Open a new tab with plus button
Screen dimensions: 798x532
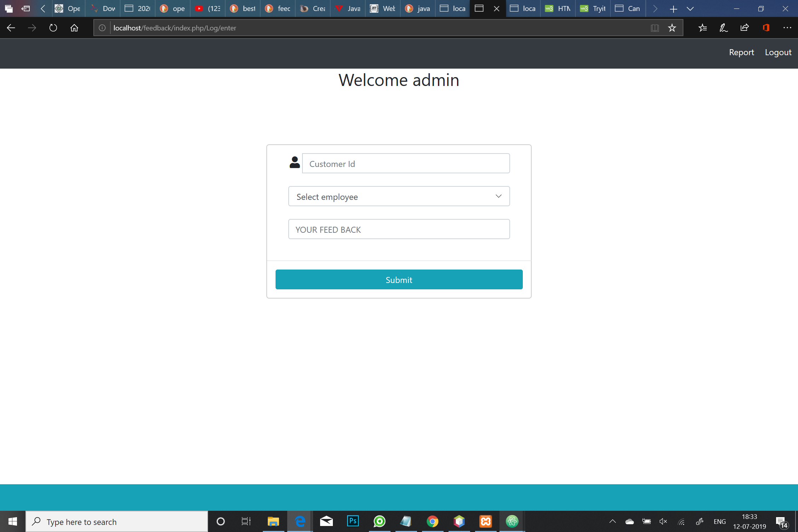(x=673, y=9)
